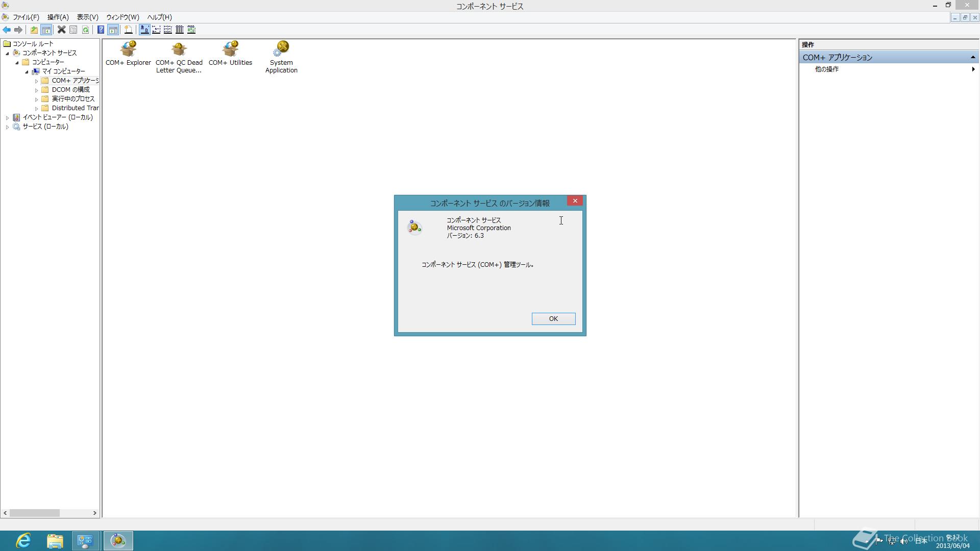Screen dimensions: 980x551
Task: Open the 操作(A) menu
Action: point(58,17)
